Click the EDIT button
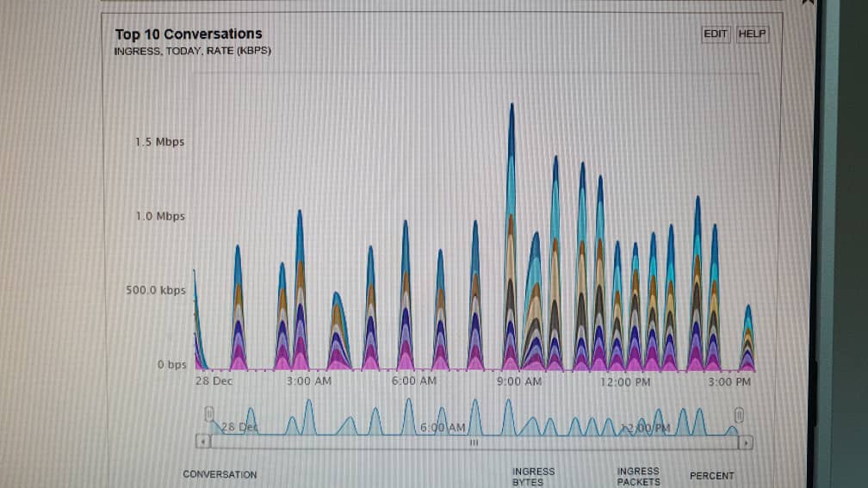Image resolution: width=868 pixels, height=488 pixels. coord(716,34)
